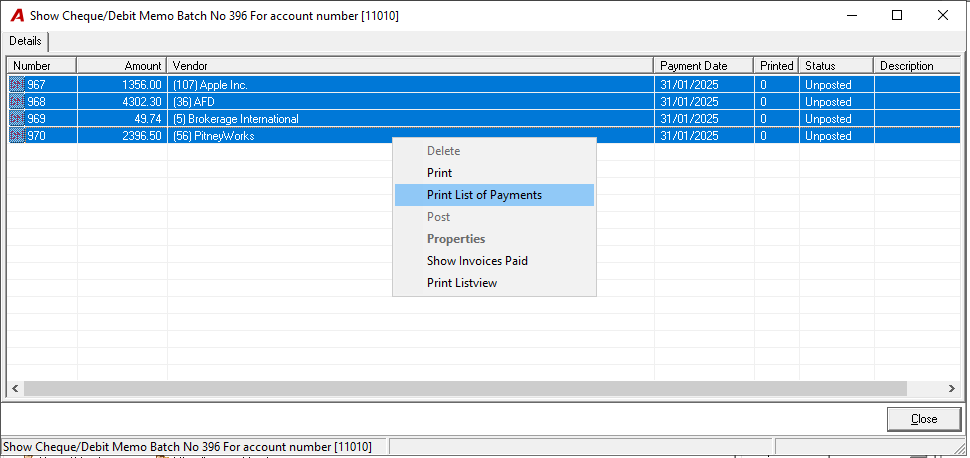Screen dimensions: 970x458
Task: Click amount 2396.50
Action: (x=142, y=136)
